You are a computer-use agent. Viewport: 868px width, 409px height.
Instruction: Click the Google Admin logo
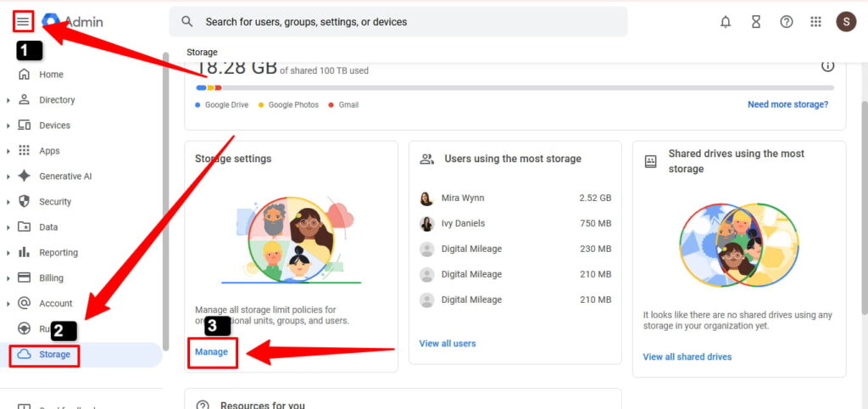point(74,21)
